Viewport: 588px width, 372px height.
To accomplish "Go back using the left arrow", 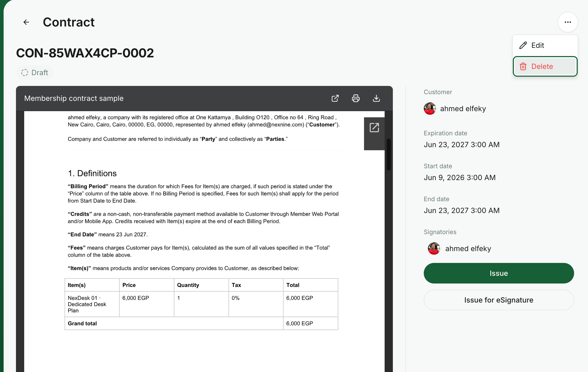I will point(26,22).
